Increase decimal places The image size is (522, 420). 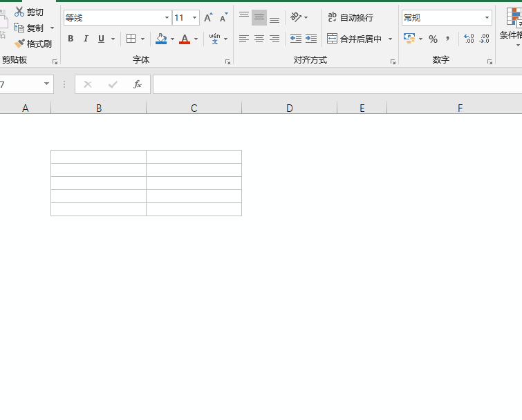(469, 39)
